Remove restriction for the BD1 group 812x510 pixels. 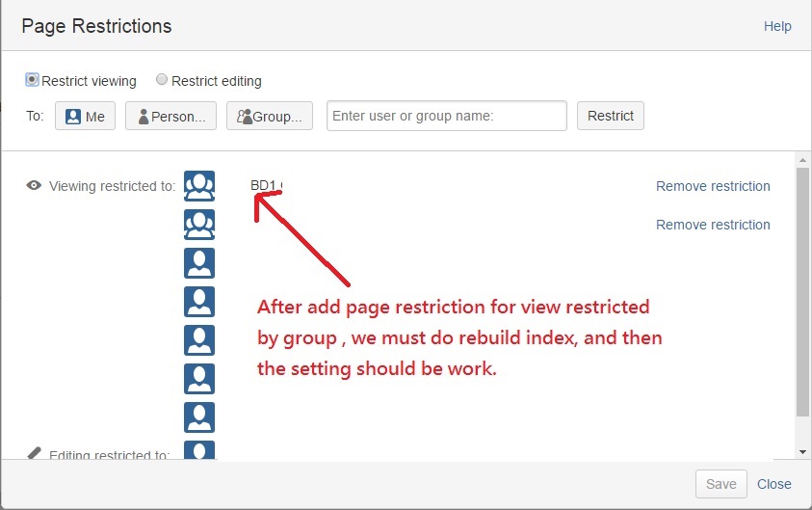[713, 186]
